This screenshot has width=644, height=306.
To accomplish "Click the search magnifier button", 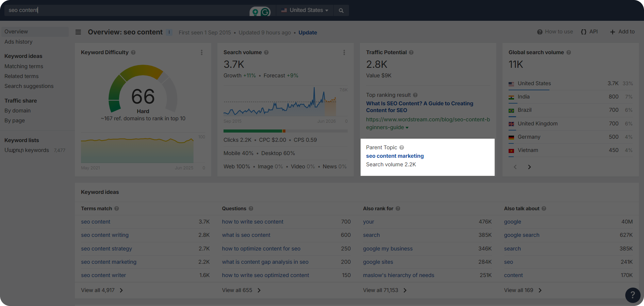I will coord(341,11).
